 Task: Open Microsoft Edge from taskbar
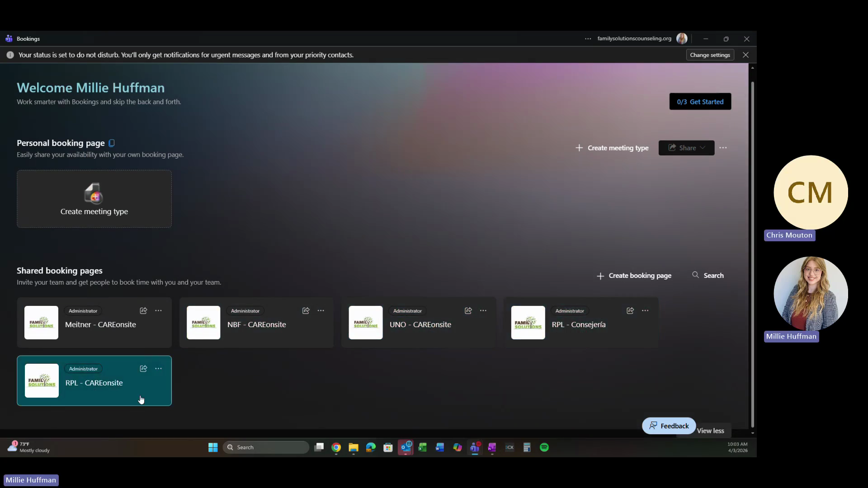(x=371, y=447)
